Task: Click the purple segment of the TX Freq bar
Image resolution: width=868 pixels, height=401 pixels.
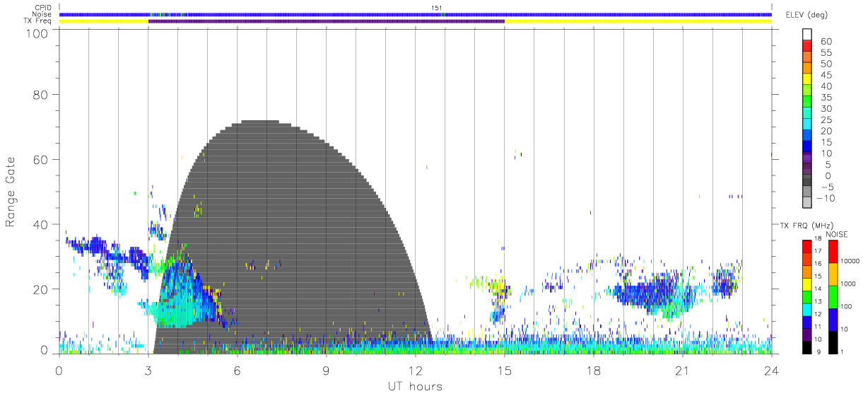Action: [326, 21]
